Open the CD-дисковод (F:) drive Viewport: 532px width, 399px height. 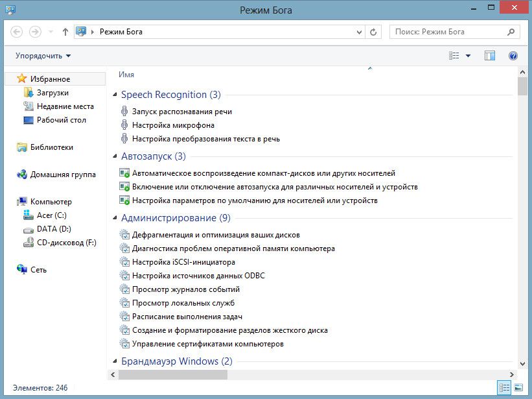click(66, 243)
